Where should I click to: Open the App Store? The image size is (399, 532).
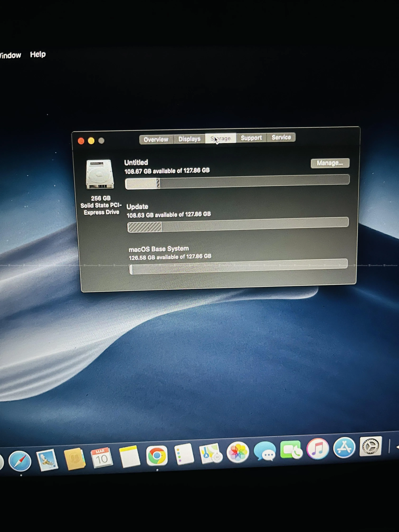tap(344, 448)
